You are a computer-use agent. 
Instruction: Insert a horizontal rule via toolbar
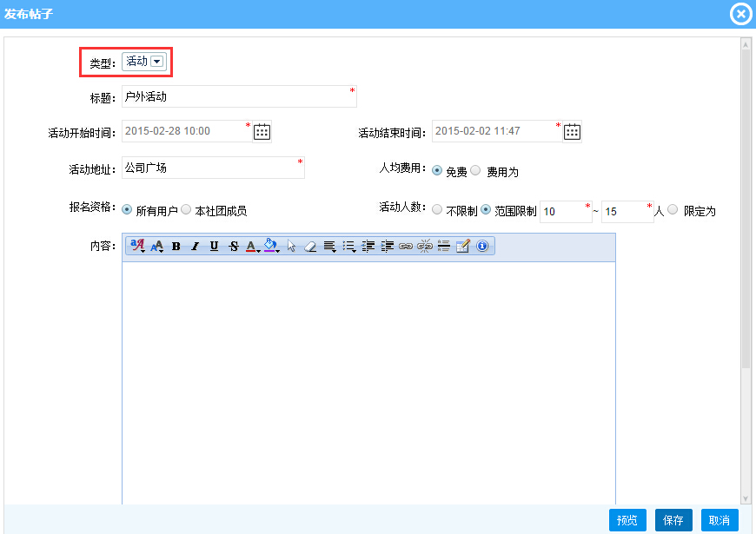pyautogui.click(x=443, y=247)
